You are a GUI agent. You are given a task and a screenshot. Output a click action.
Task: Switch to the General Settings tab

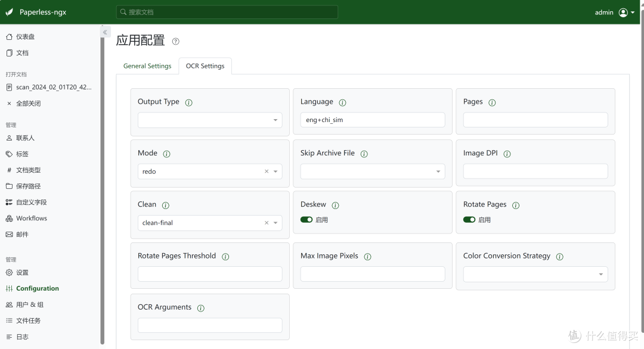(147, 66)
